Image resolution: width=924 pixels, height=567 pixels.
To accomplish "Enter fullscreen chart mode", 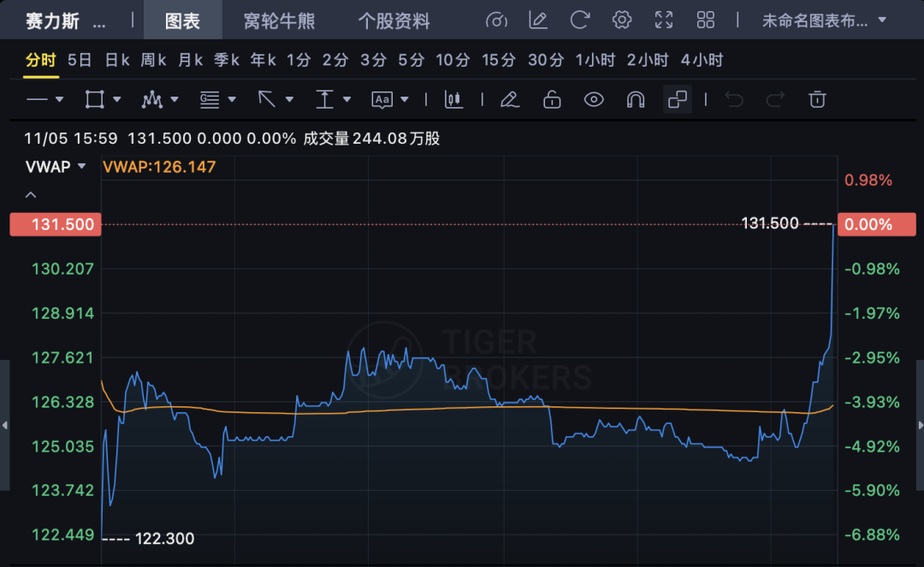I will (664, 20).
